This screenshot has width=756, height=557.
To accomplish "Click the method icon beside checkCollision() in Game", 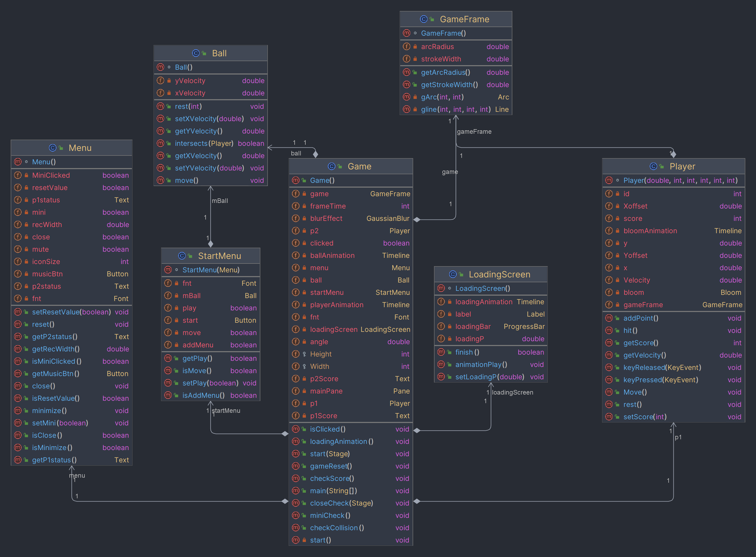I will tap(296, 528).
